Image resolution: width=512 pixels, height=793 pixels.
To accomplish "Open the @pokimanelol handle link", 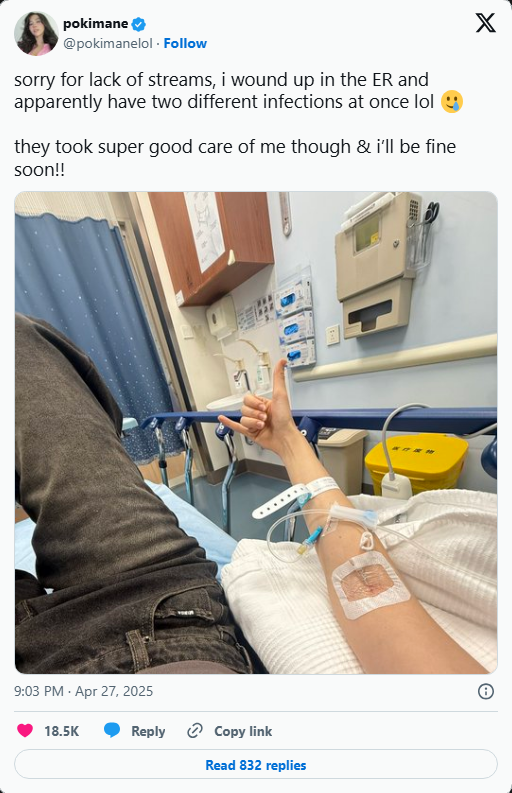I will coord(107,43).
